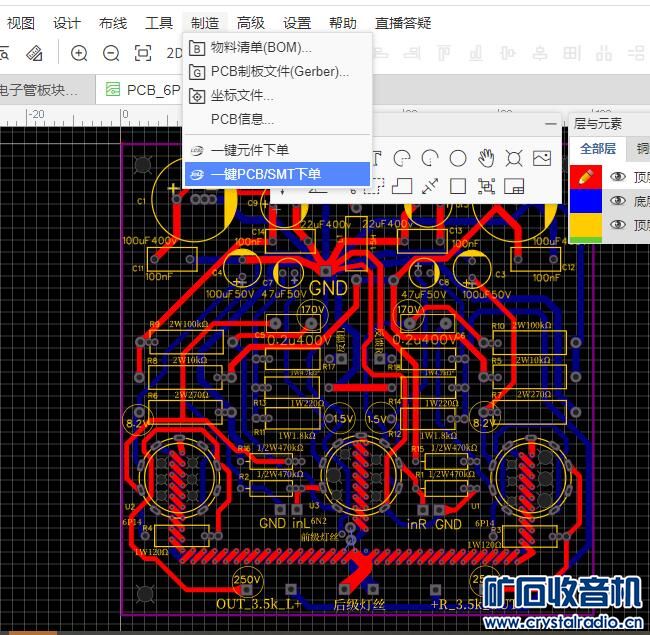Click the blue bottom layer color swatch

click(585, 201)
